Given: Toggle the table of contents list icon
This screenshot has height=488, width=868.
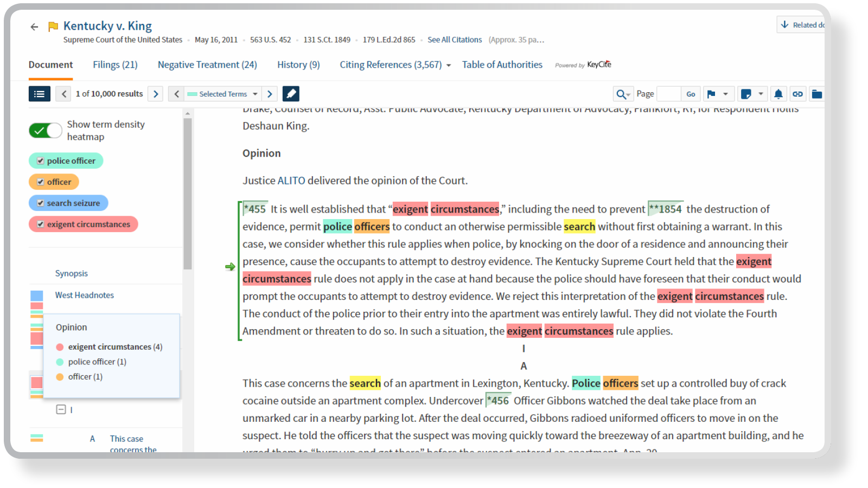Looking at the screenshot, I should pyautogui.click(x=39, y=94).
